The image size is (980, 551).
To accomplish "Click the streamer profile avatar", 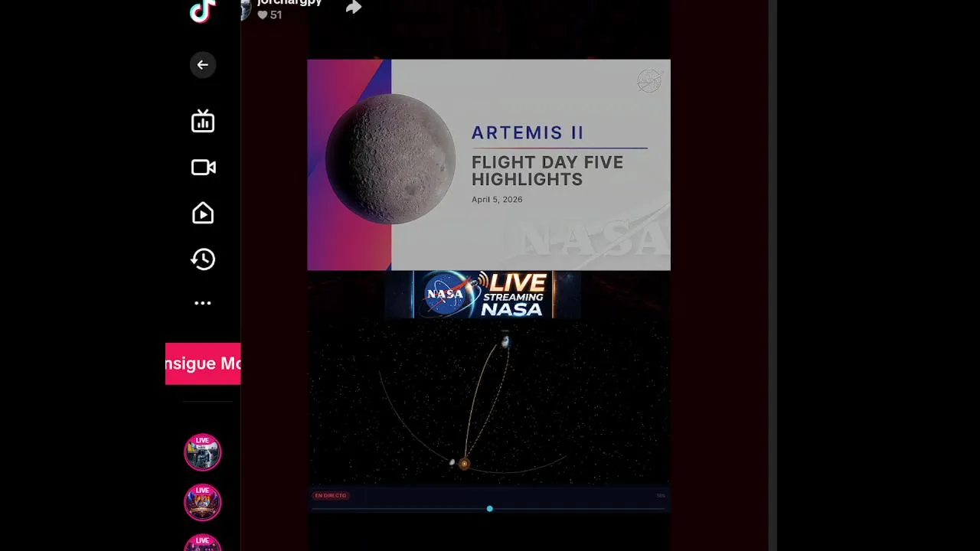I will [246, 9].
